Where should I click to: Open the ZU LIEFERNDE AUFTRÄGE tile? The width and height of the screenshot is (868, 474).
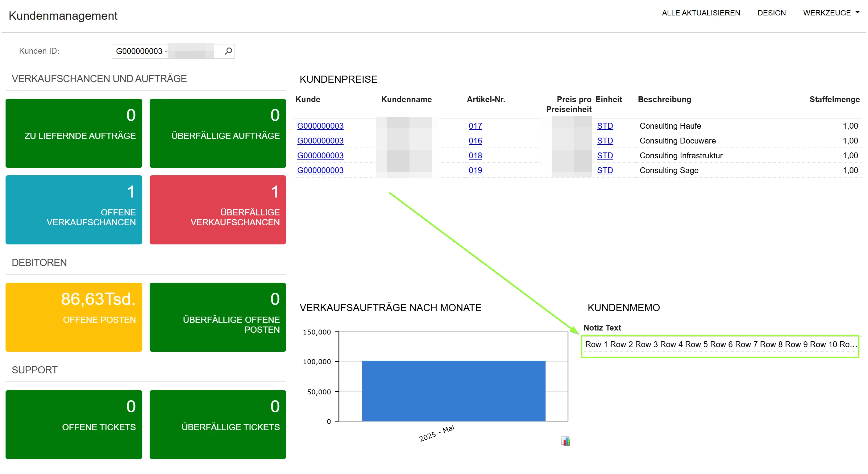tap(74, 133)
